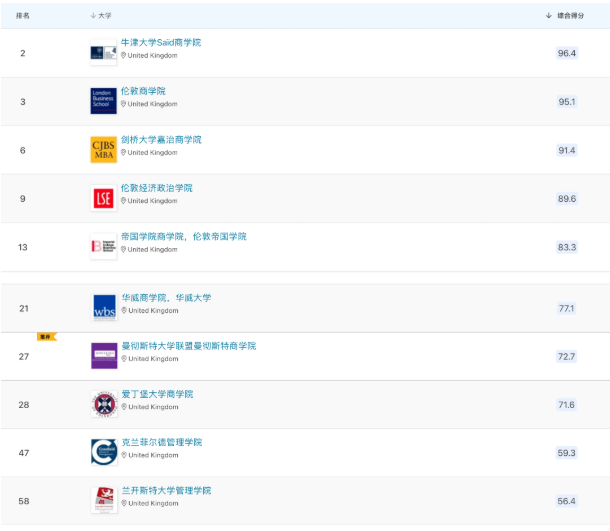Open 华威商学院, 华威大学 link

(167, 298)
